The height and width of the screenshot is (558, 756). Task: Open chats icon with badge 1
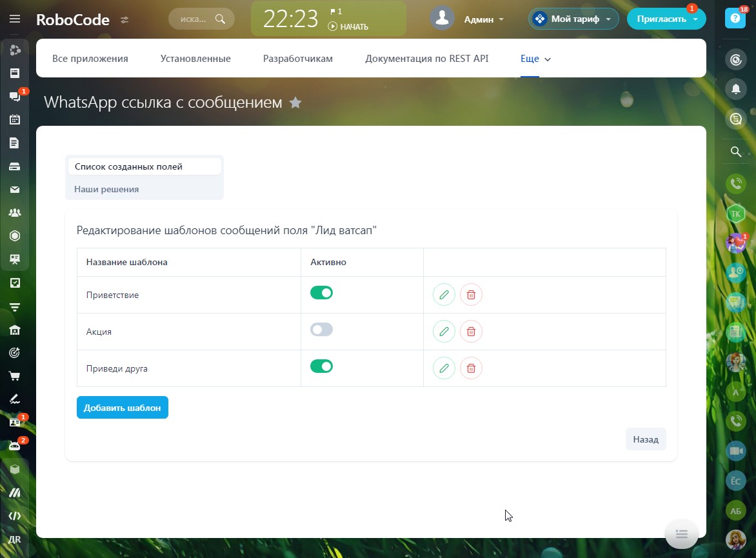(15, 96)
